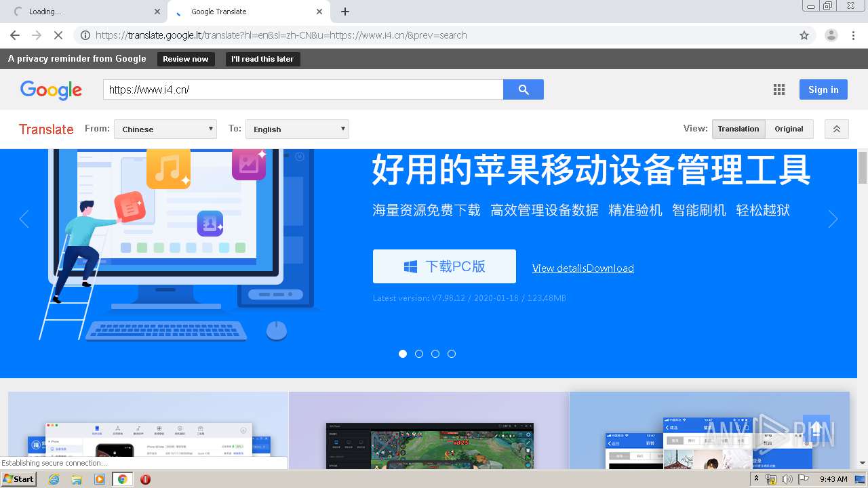Image resolution: width=868 pixels, height=488 pixels.
Task: Click the Sign in button
Action: tap(823, 89)
